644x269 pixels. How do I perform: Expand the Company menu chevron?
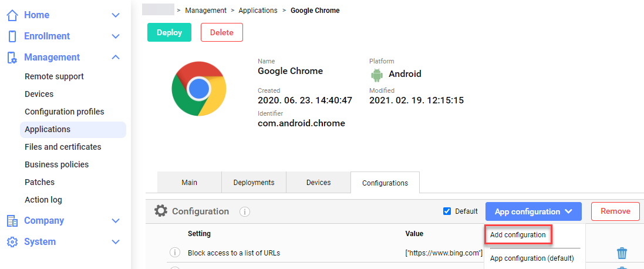(116, 221)
